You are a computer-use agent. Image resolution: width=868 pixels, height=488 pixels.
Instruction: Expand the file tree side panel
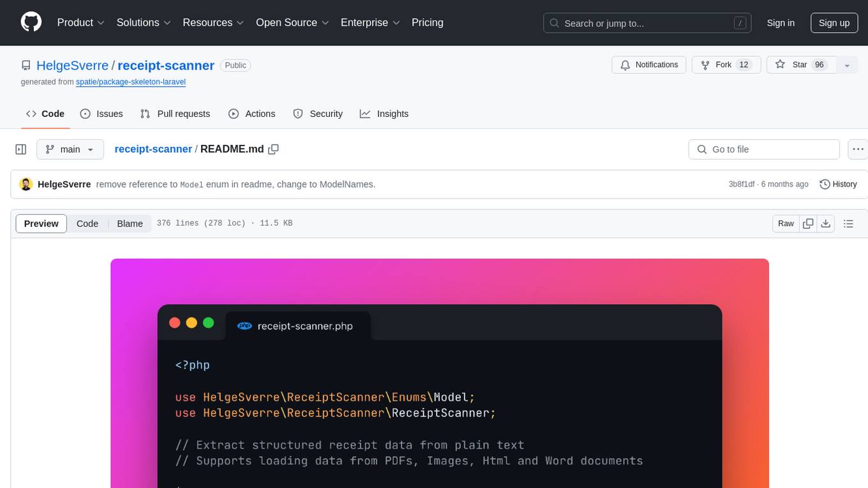pos(21,149)
